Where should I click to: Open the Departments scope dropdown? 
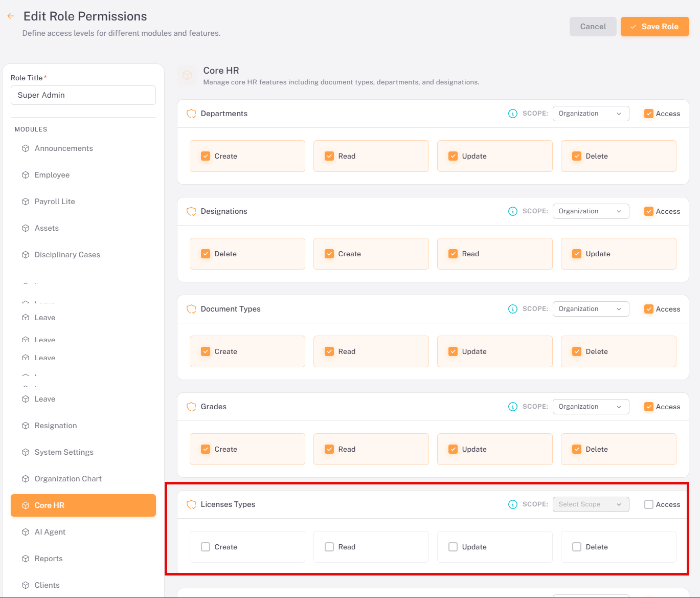(x=591, y=114)
